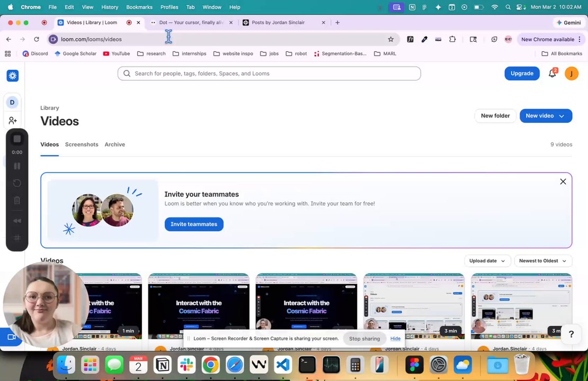Click the notifications bell icon
This screenshot has height=381, width=588.
pyautogui.click(x=552, y=74)
